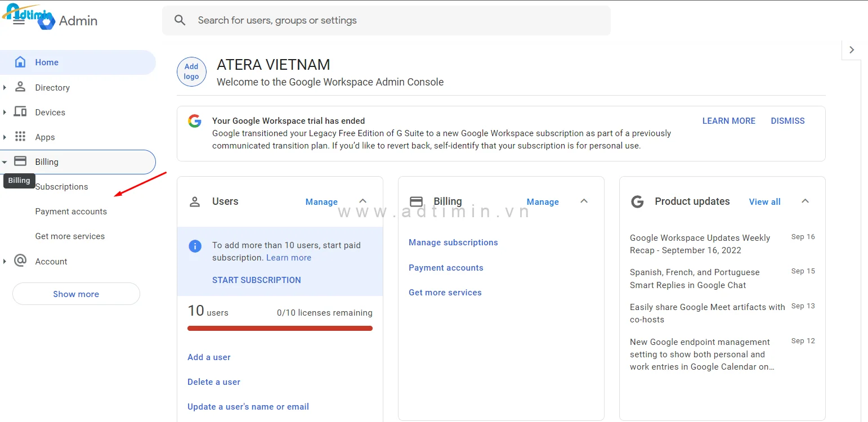Collapse the Billing tree arrow
The height and width of the screenshot is (422, 868).
(x=5, y=162)
